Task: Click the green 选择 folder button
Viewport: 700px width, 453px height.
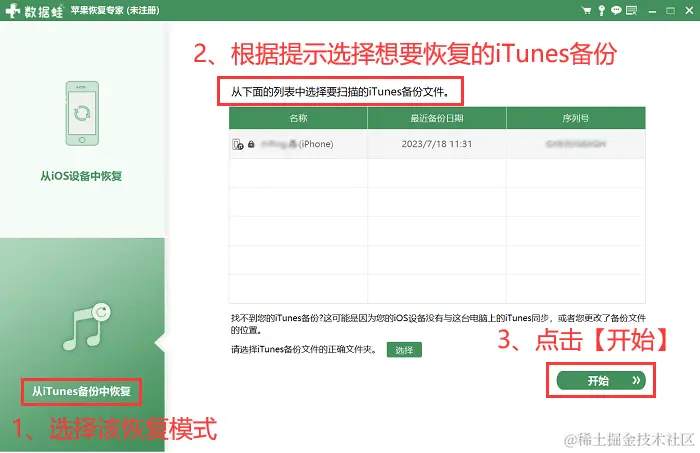Action: point(404,350)
